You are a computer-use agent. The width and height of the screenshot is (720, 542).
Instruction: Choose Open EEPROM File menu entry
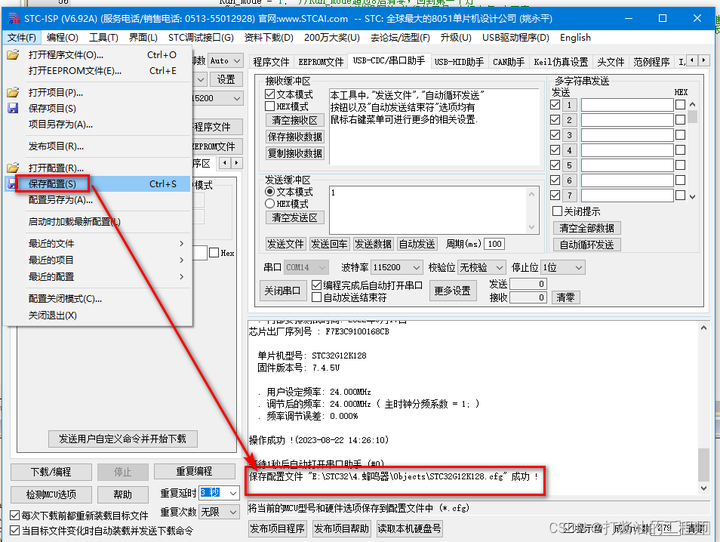pos(98,71)
